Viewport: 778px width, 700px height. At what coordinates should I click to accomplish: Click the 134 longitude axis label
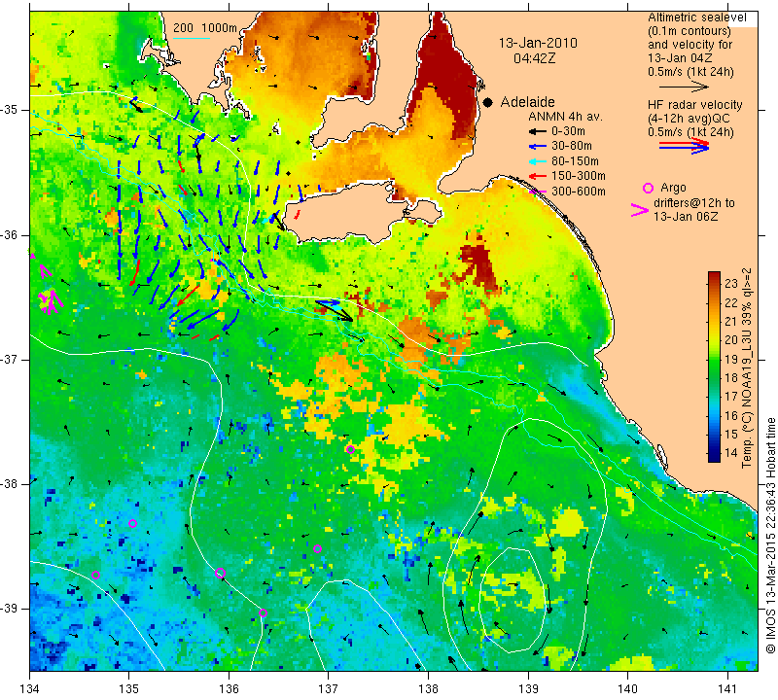[x=30, y=688]
